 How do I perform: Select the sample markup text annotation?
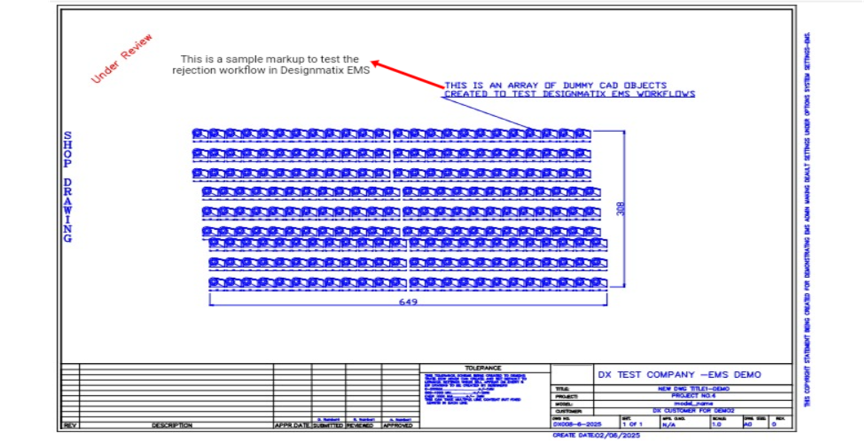(270, 65)
